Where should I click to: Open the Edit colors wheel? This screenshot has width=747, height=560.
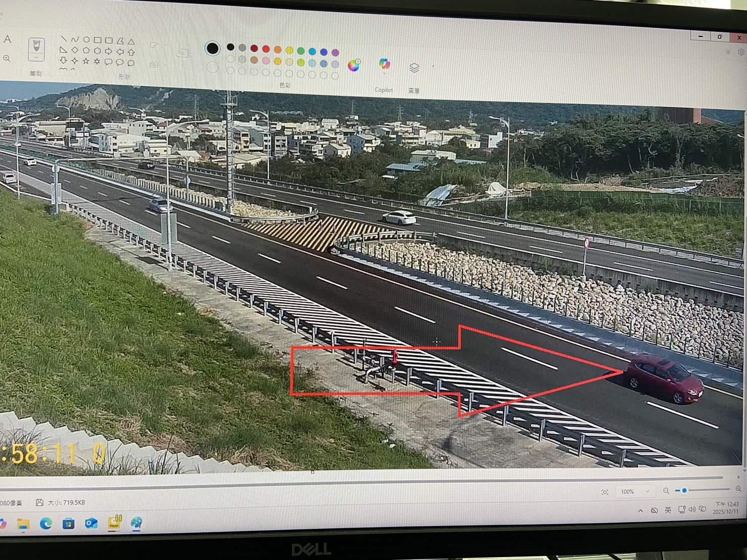[354, 65]
